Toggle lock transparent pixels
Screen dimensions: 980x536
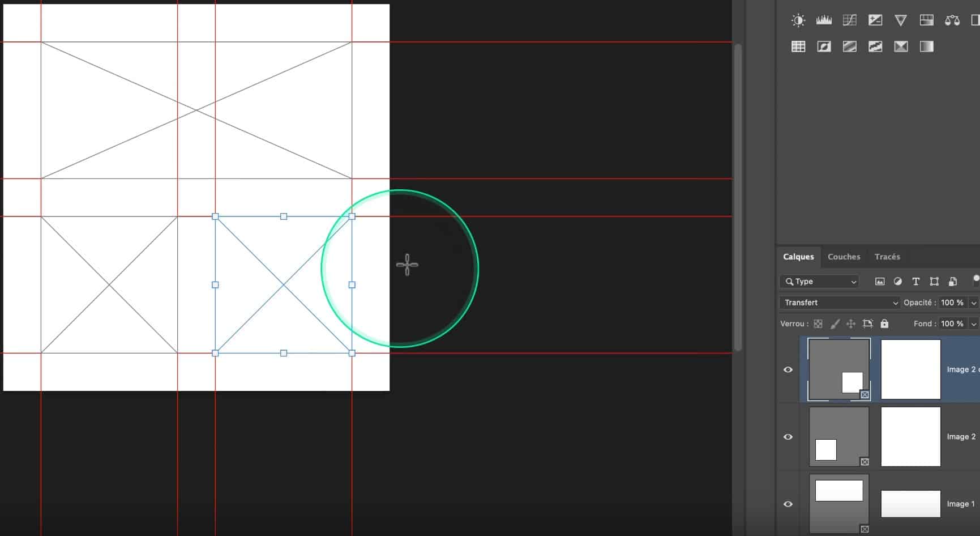(818, 324)
